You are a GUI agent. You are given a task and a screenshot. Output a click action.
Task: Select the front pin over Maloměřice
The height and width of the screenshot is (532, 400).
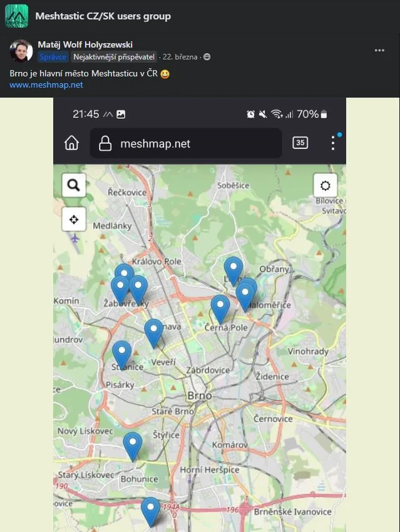(245, 295)
